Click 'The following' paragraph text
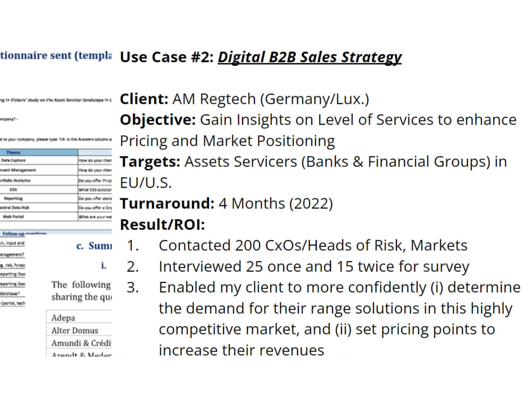 [x=81, y=285]
